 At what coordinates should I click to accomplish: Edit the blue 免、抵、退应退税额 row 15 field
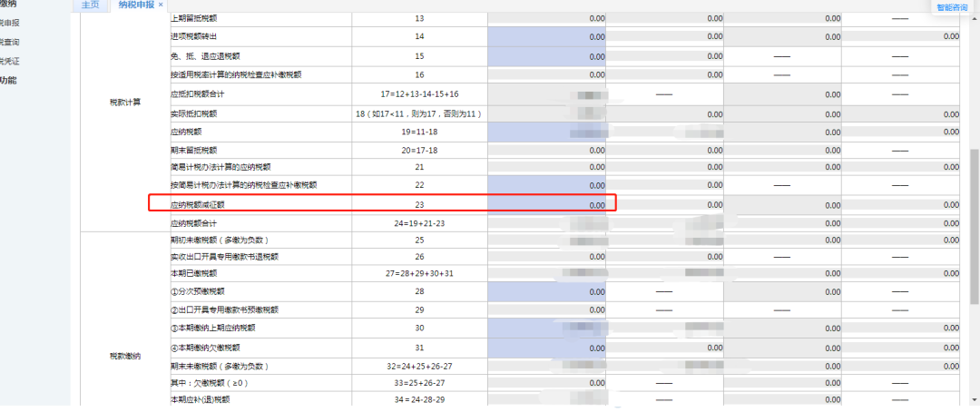[546, 56]
